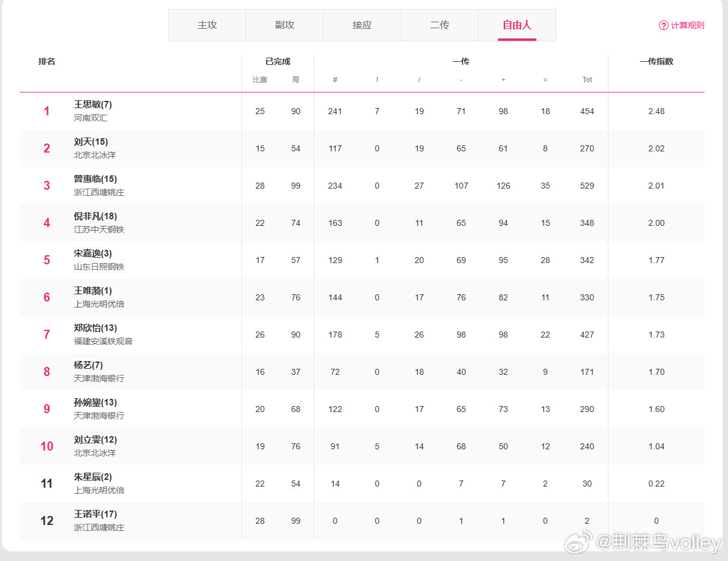Viewport: 728px width, 561px height.
Task: Click the question mark help icon
Action: (664, 25)
